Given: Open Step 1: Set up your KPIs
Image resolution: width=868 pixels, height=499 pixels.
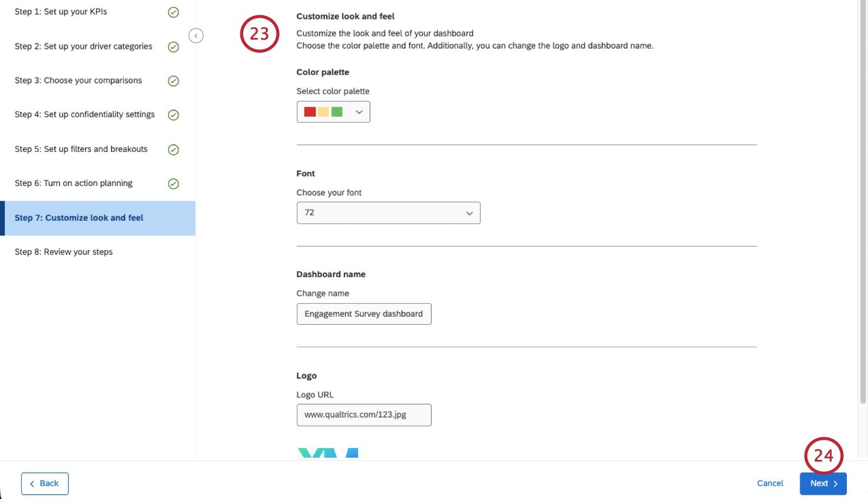Looking at the screenshot, I should coord(61,12).
